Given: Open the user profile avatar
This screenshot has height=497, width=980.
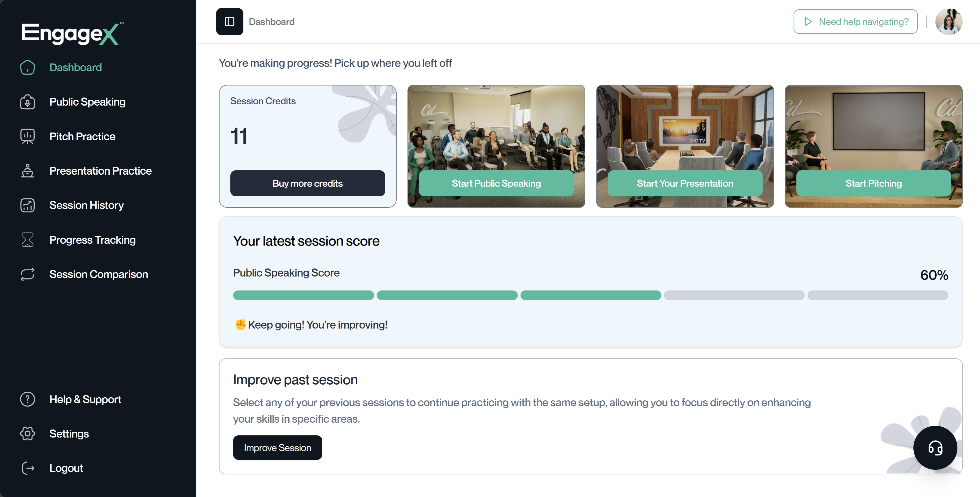Looking at the screenshot, I should [948, 22].
